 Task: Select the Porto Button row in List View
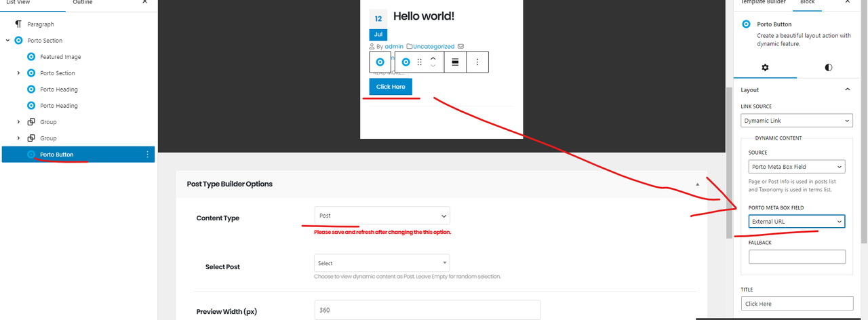(78, 155)
